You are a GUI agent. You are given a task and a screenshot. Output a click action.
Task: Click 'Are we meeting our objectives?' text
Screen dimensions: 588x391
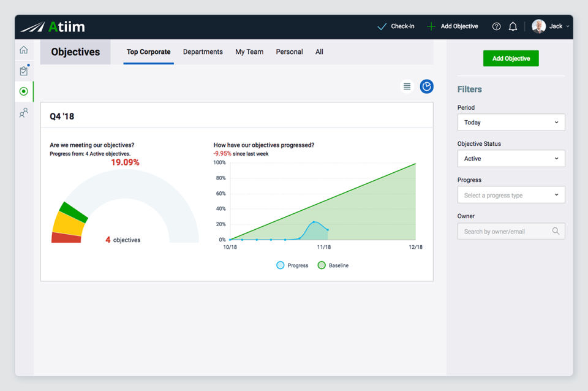coord(92,145)
